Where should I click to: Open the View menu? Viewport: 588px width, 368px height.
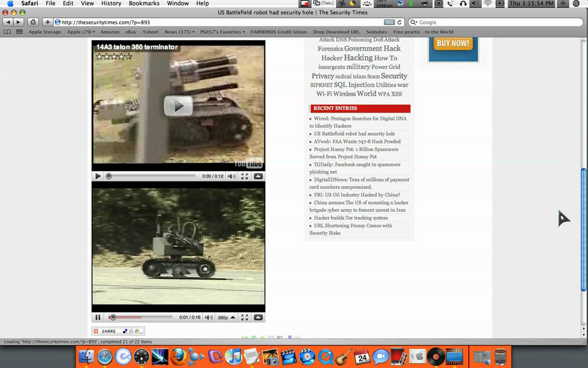pyautogui.click(x=87, y=4)
